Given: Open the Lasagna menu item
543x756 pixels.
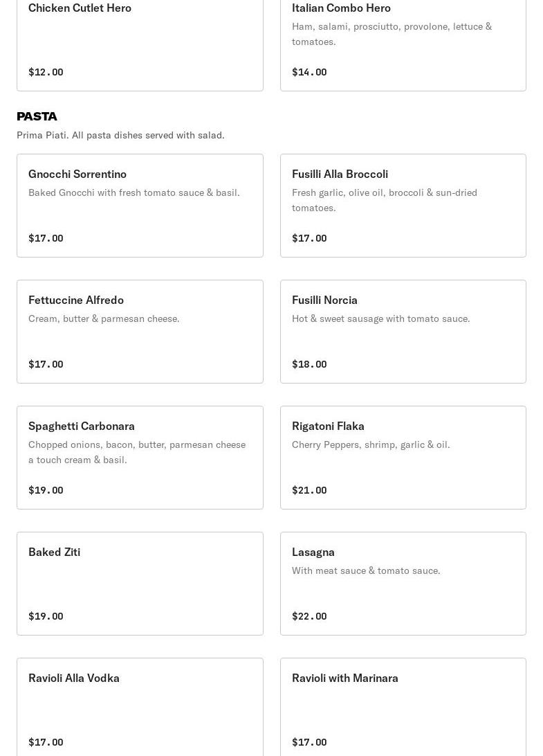Looking at the screenshot, I should coord(403,584).
